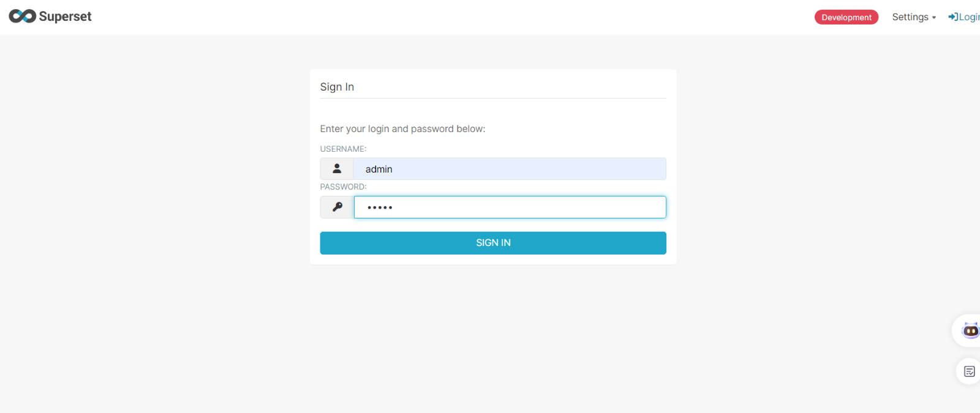Click the Sign In panel heading
The image size is (980, 413).
(337, 87)
